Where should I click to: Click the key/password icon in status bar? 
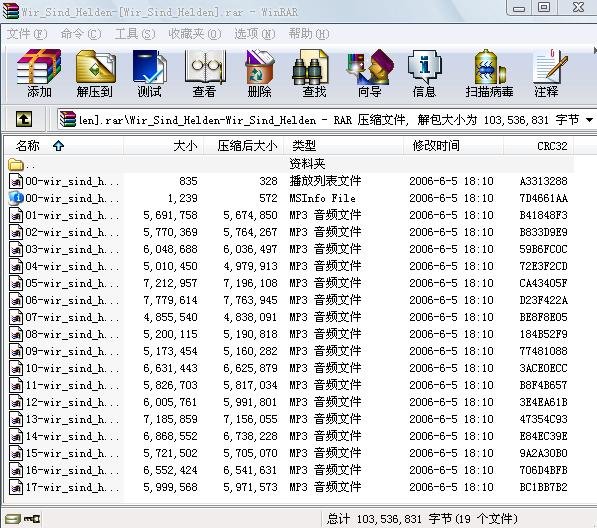point(31,519)
